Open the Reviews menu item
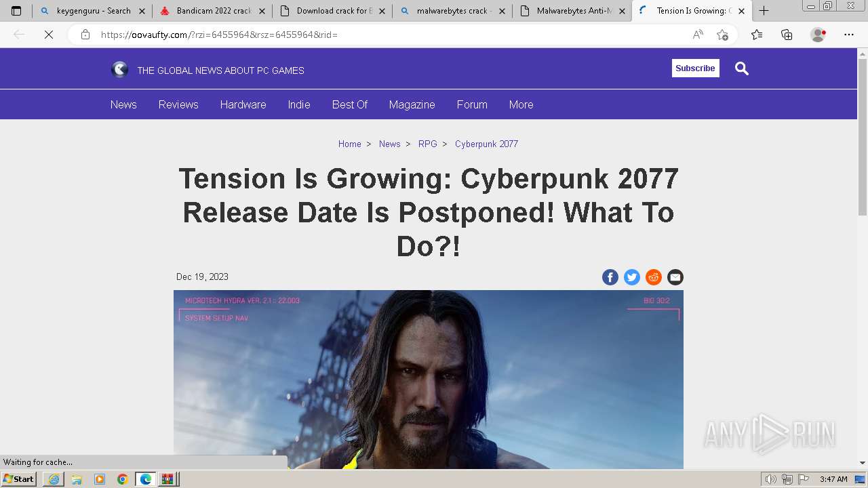 [x=178, y=104]
